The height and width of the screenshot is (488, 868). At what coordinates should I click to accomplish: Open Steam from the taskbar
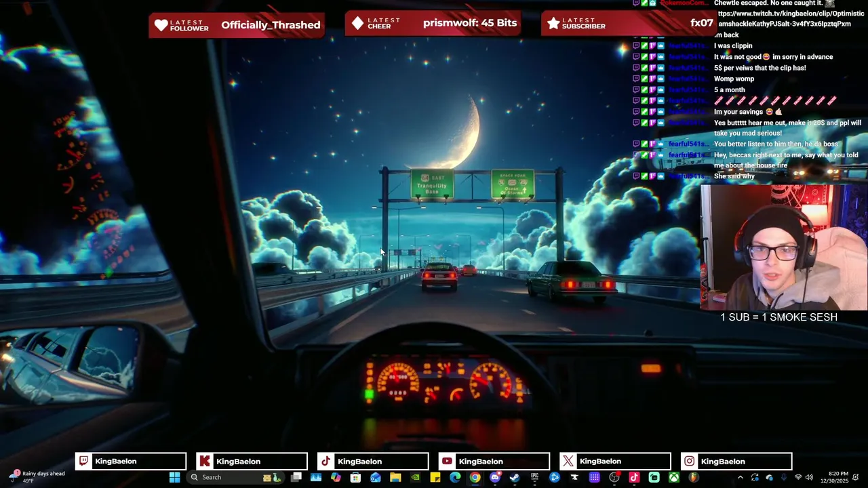click(514, 477)
